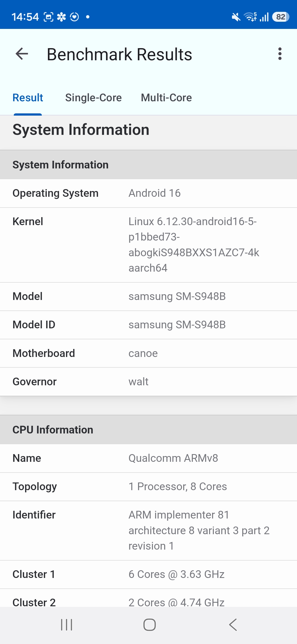Tap the muted sound status icon
The image size is (297, 644).
point(236,17)
